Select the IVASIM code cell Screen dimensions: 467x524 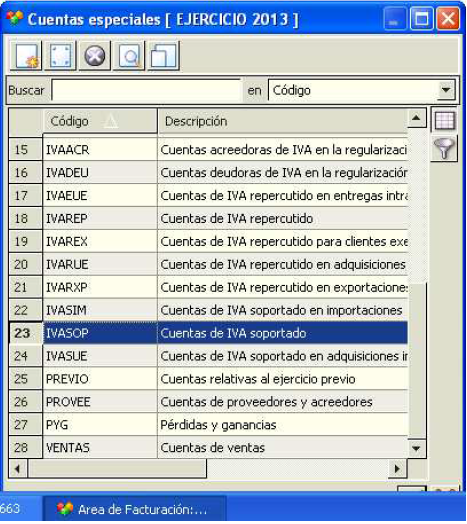100,310
